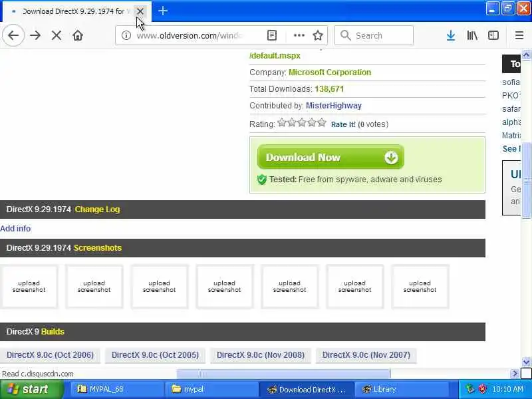Click Add info link
This screenshot has width=532, height=399.
pyautogui.click(x=15, y=229)
